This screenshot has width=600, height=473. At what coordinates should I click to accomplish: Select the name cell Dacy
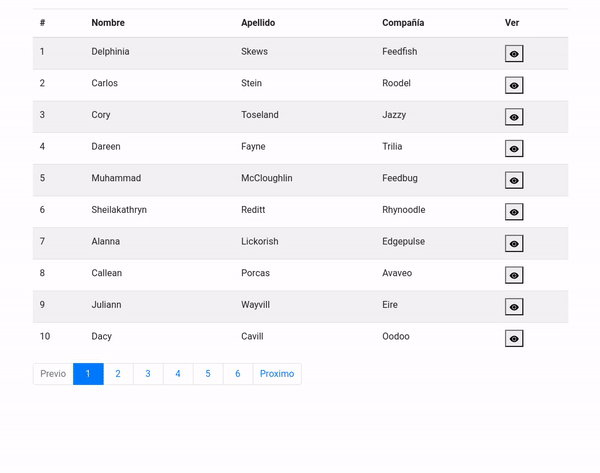click(x=101, y=336)
